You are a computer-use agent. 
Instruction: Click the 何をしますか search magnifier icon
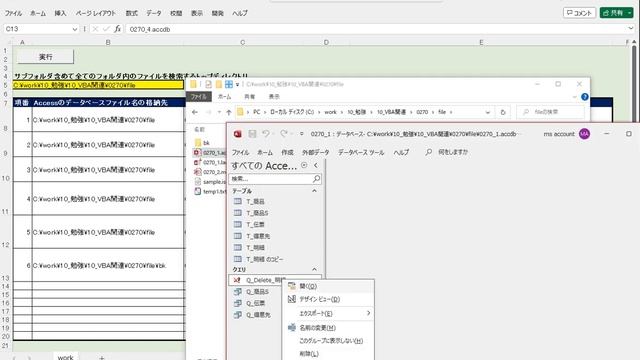[429, 152]
